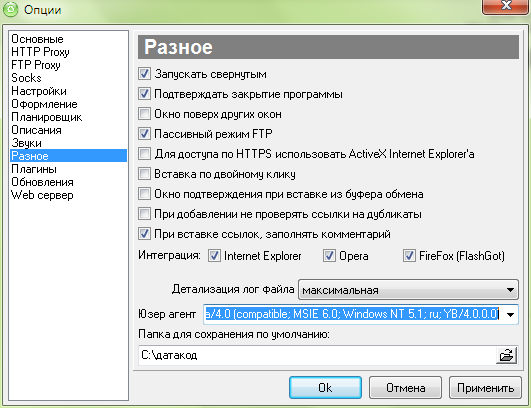
Task: Select Основные in the options list
Action: pyautogui.click(x=37, y=39)
